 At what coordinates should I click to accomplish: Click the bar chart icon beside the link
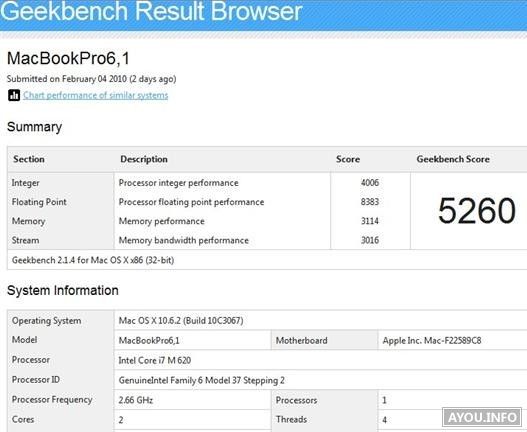point(14,95)
